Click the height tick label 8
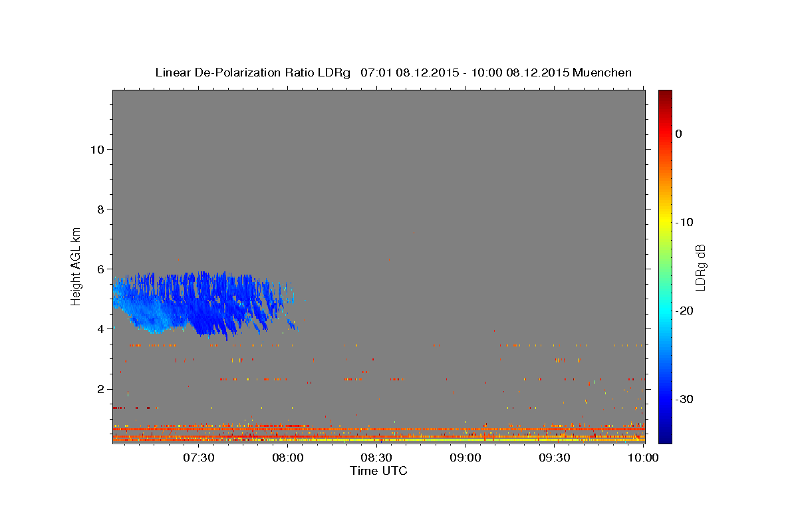Screen dimensions: 798x532 click(100, 209)
